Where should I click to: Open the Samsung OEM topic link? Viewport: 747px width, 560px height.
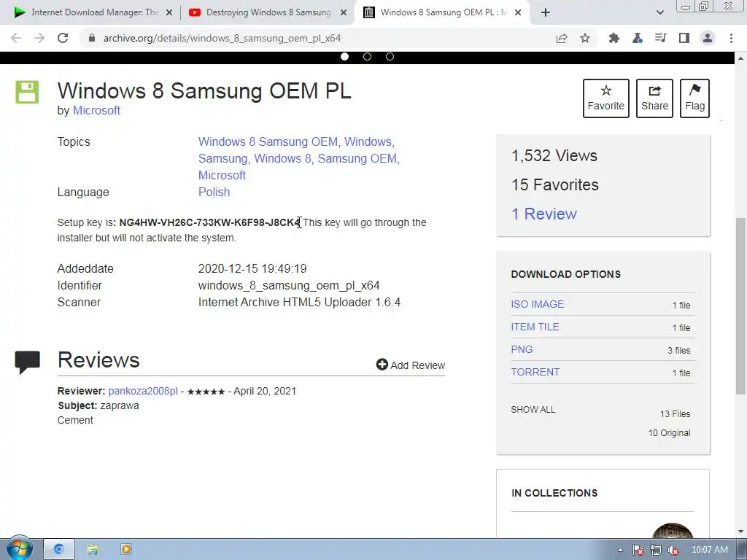tap(358, 158)
